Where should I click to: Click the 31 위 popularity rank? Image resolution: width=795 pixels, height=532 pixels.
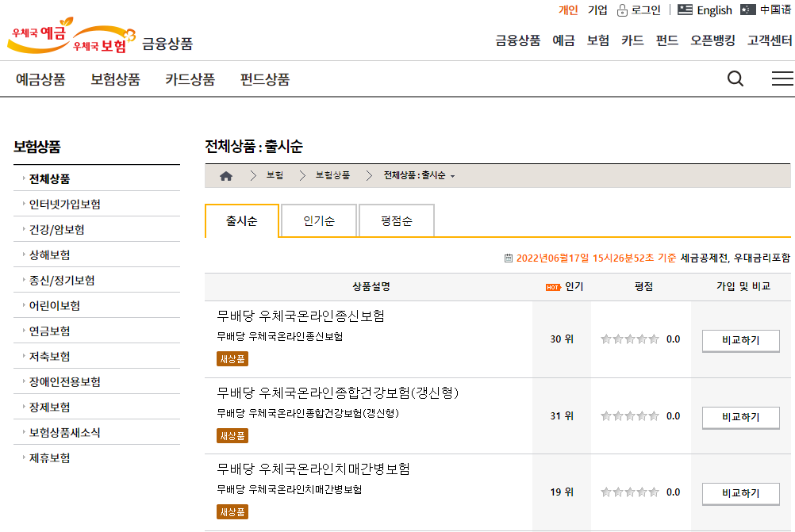pos(562,416)
